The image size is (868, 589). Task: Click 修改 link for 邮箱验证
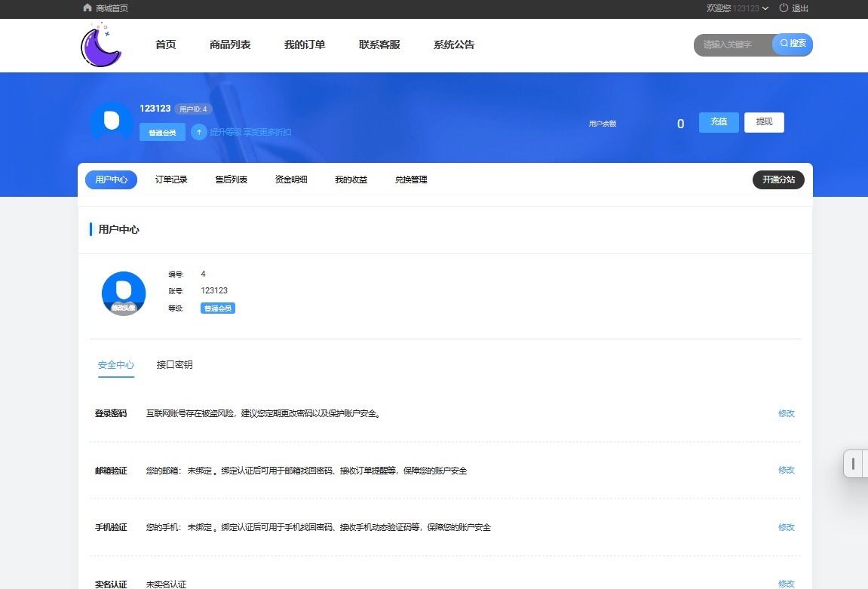786,470
